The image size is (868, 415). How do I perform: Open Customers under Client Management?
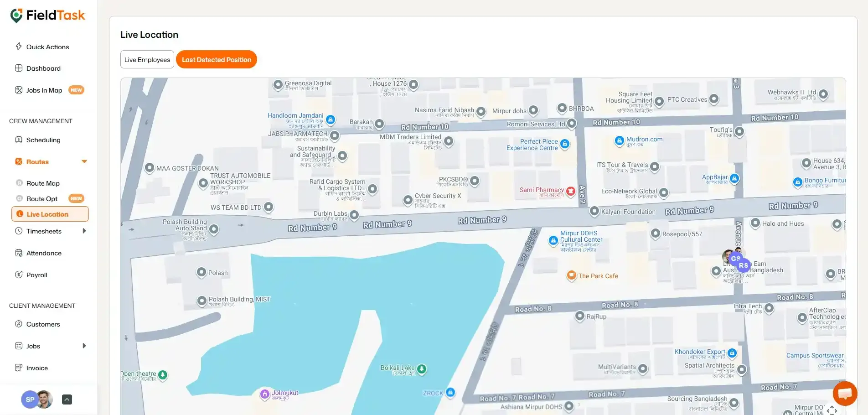[x=43, y=324]
